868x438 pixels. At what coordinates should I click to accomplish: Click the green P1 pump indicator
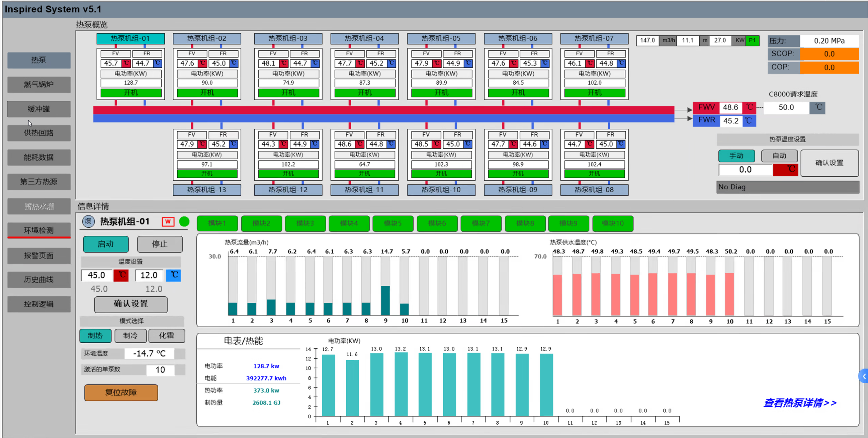pyautogui.click(x=752, y=40)
